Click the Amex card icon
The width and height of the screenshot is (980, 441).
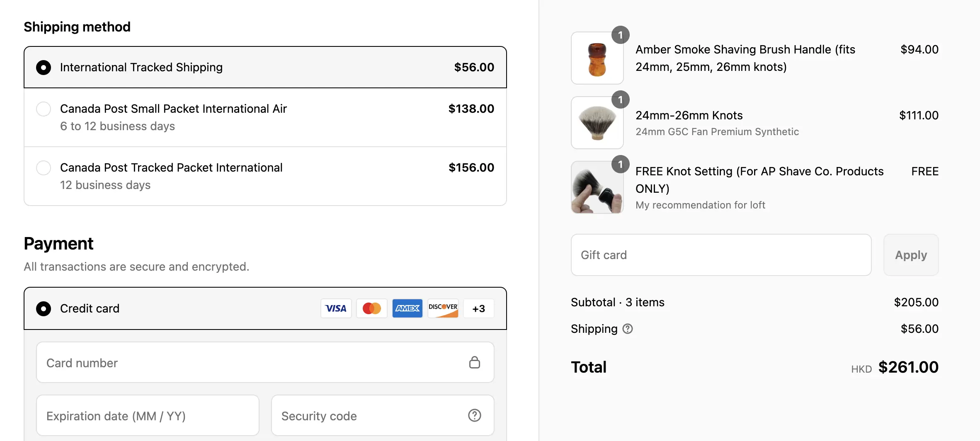tap(408, 308)
